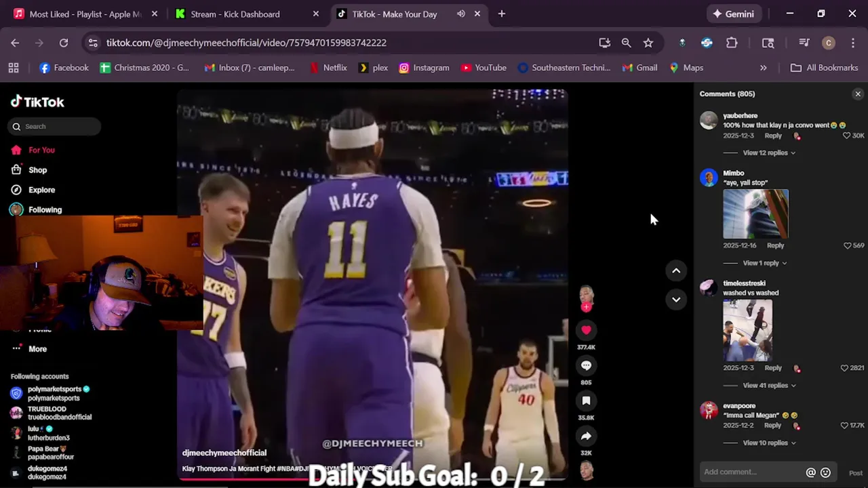
Task: Open Chrome three-dot menu
Action: click(x=853, y=43)
